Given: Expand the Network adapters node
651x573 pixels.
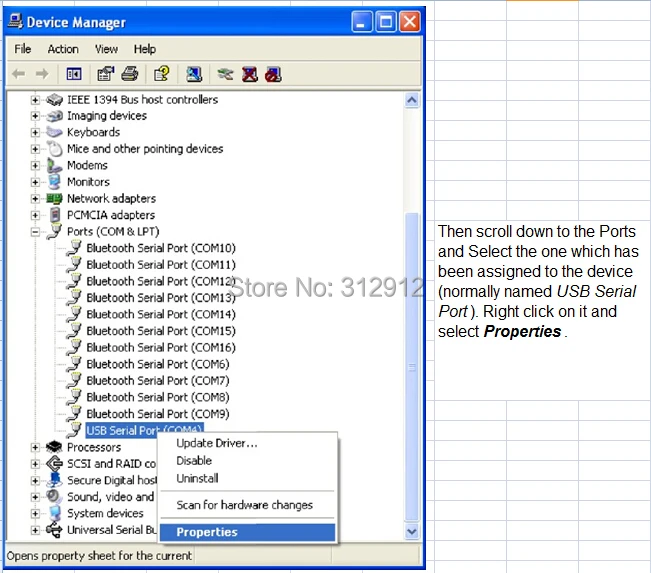Looking at the screenshot, I should coord(35,199).
